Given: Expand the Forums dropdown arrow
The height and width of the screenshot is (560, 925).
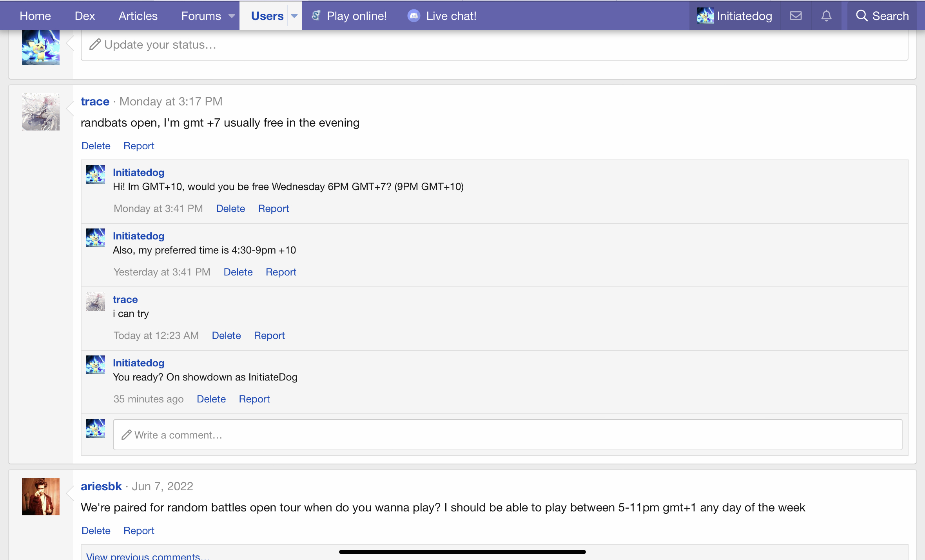Looking at the screenshot, I should [232, 16].
